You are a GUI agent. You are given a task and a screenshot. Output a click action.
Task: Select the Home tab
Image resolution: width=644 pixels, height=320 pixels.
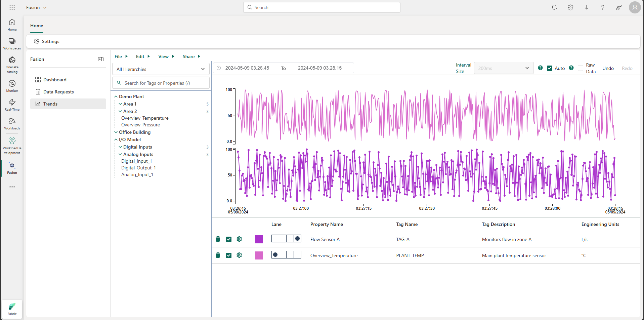click(x=37, y=26)
